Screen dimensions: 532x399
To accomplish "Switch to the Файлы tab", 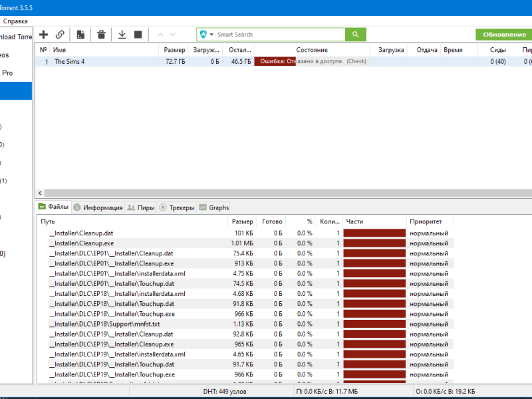I will [54, 207].
